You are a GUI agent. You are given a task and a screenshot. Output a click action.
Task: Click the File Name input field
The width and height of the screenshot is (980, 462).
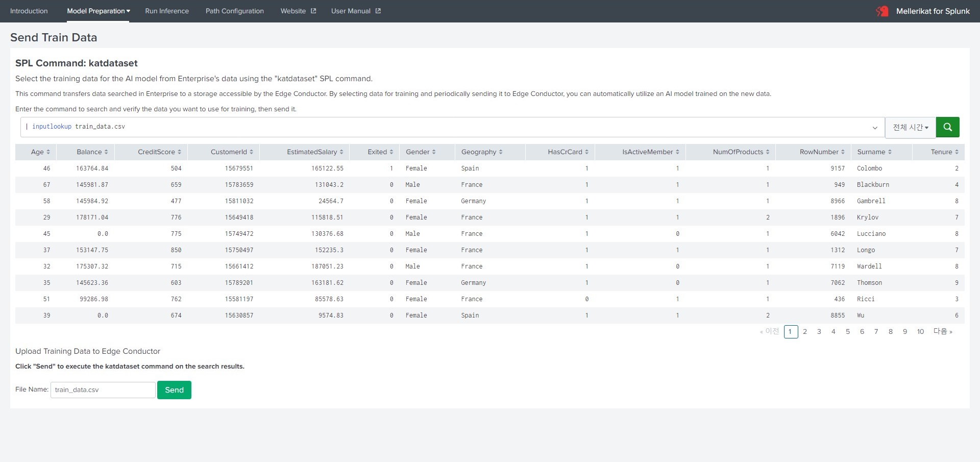tap(103, 390)
